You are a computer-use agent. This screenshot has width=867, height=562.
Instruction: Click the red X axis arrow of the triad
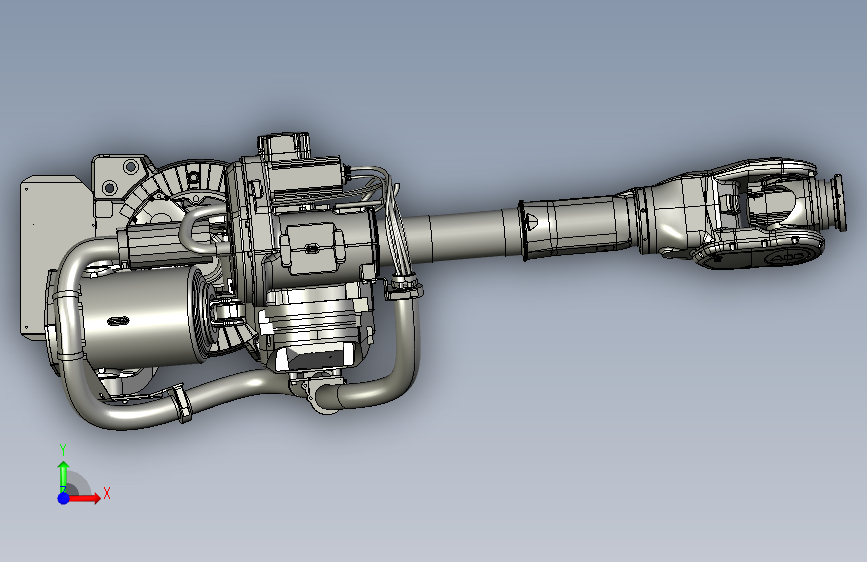click(83, 498)
